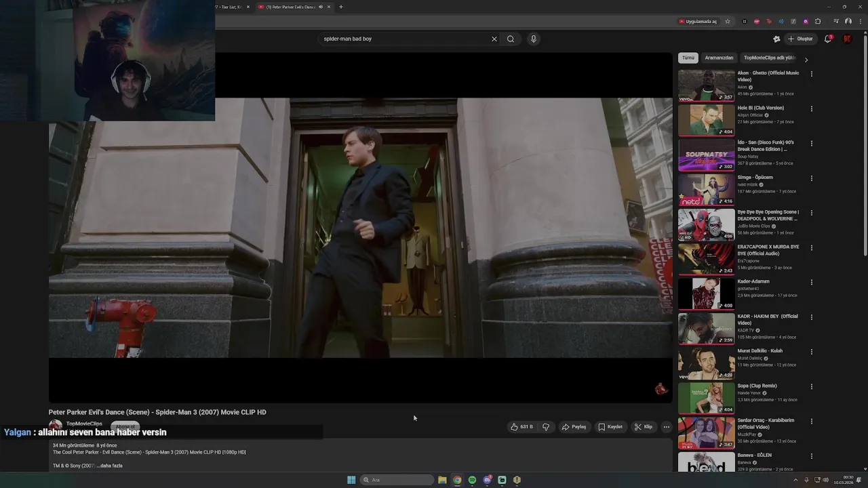The image size is (868, 488).
Task: Open Spotify from taskbar
Action: click(x=472, y=480)
